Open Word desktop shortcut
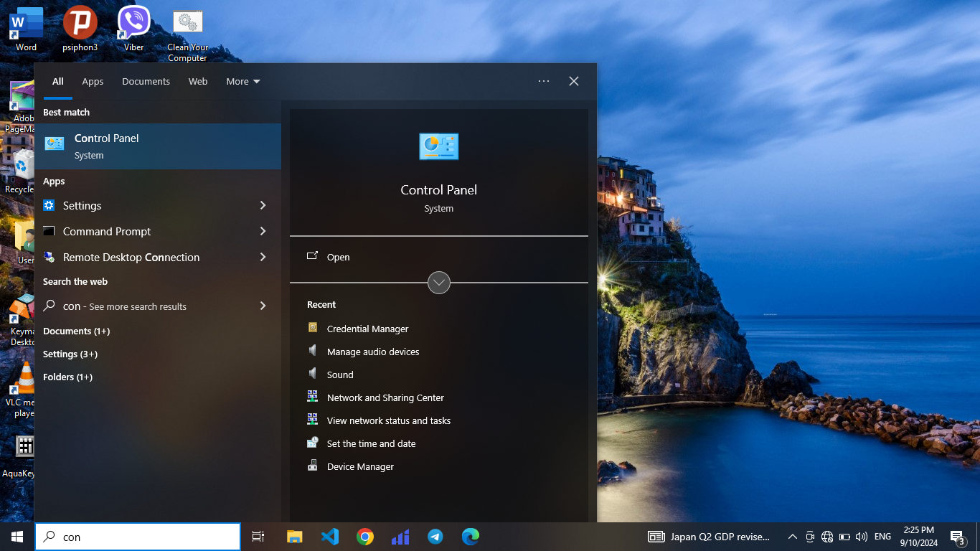Image resolution: width=980 pixels, height=551 pixels. click(x=26, y=29)
